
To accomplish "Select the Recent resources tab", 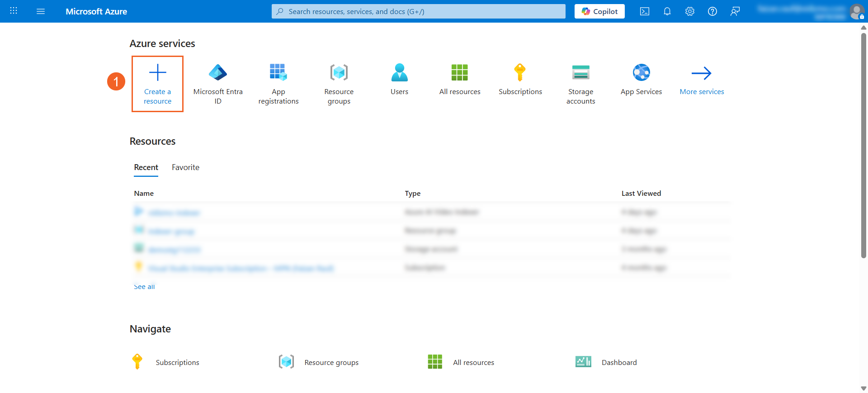I will tap(146, 167).
